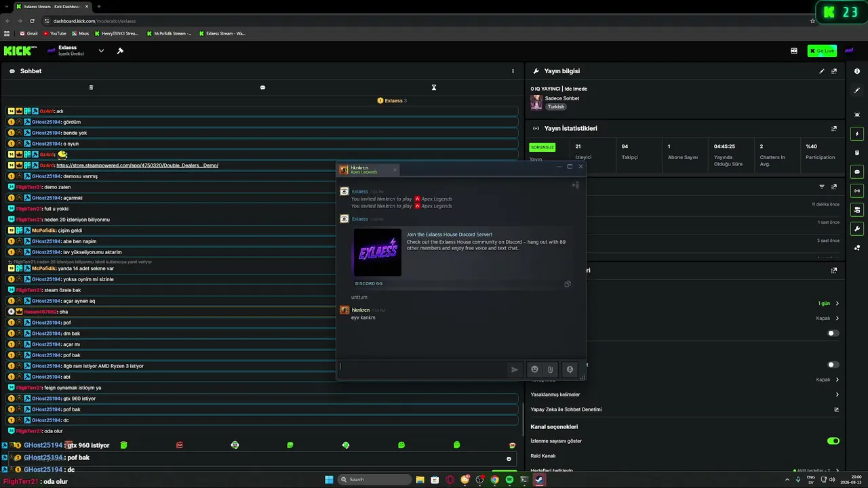The image size is (868, 488).
Task: Attach a file in Steam chat
Action: pyautogui.click(x=551, y=369)
